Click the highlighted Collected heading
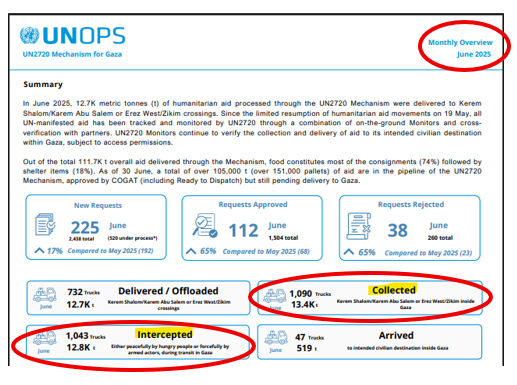This screenshot has width=517, height=385. 393,290
